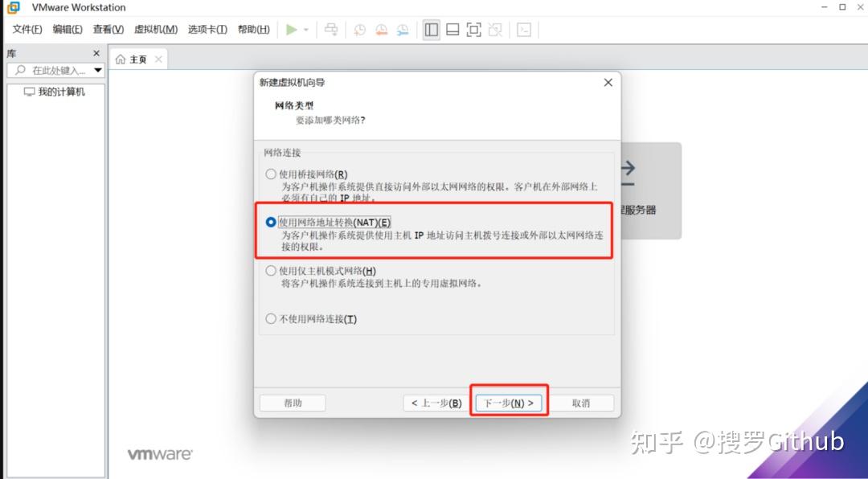Click the remote server tile behind dialog
Screen dimensions: 868x479
coord(651,190)
